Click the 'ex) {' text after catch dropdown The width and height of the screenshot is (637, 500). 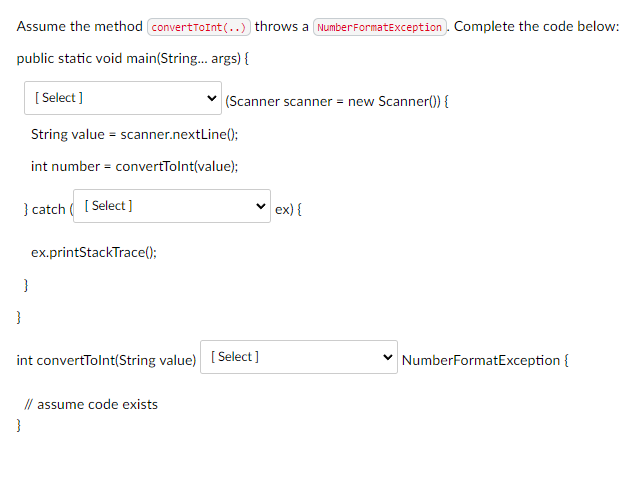(x=288, y=209)
